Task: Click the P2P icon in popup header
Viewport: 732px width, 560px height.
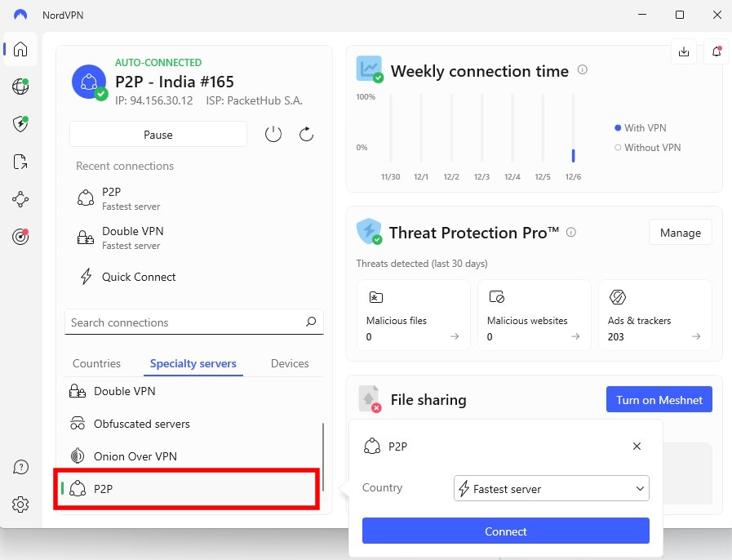Action: tap(372, 446)
